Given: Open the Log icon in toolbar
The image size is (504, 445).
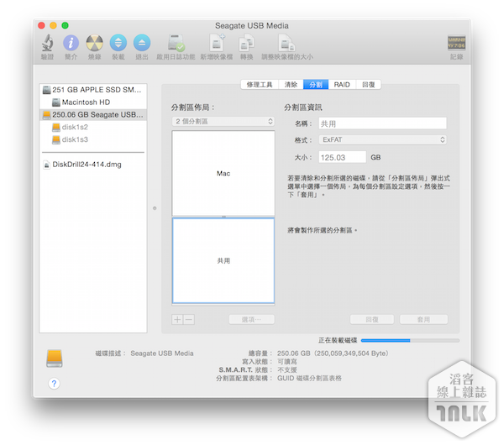Looking at the screenshot, I should click(456, 43).
